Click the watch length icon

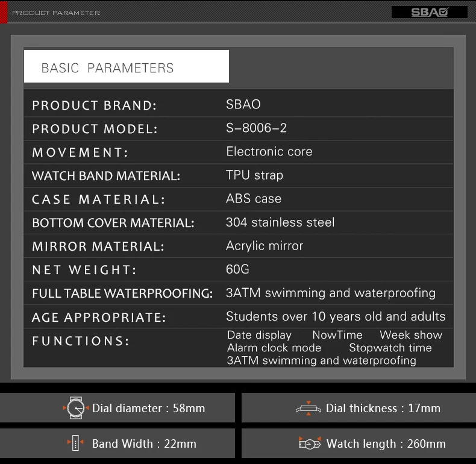point(310,444)
